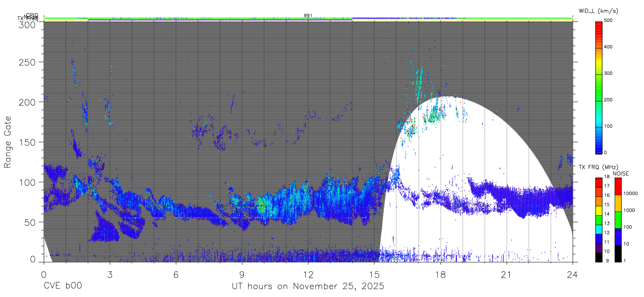Click the red top NOISE scale segment
The image size is (644, 297).
click(x=618, y=186)
